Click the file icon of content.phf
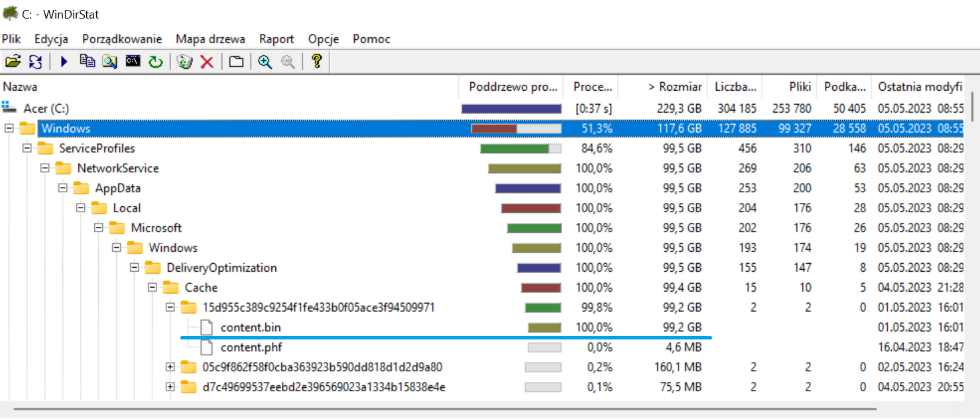This screenshot has height=419, width=980. click(208, 347)
